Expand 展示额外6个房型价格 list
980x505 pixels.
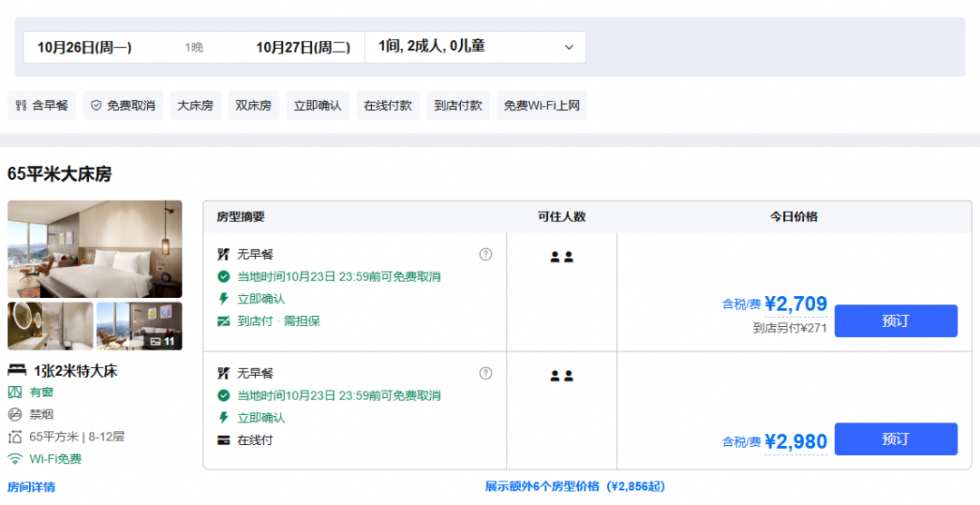(x=575, y=486)
